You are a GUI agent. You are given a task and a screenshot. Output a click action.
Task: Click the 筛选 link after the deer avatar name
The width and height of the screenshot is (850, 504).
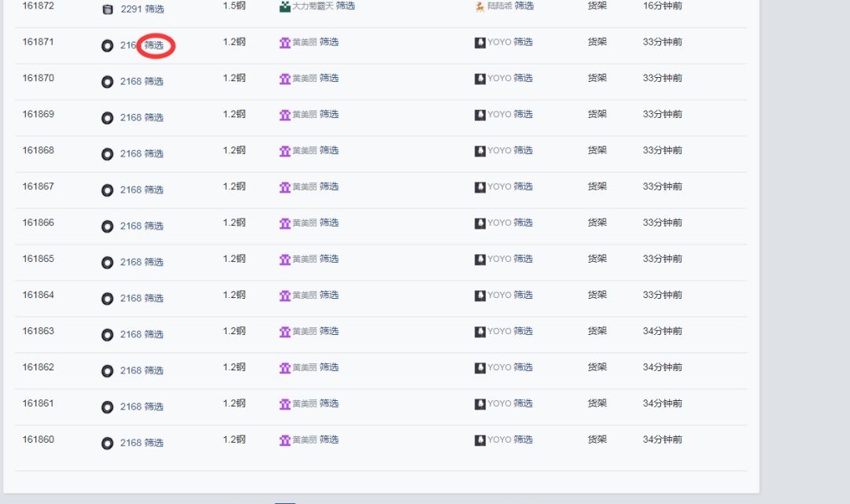524,6
